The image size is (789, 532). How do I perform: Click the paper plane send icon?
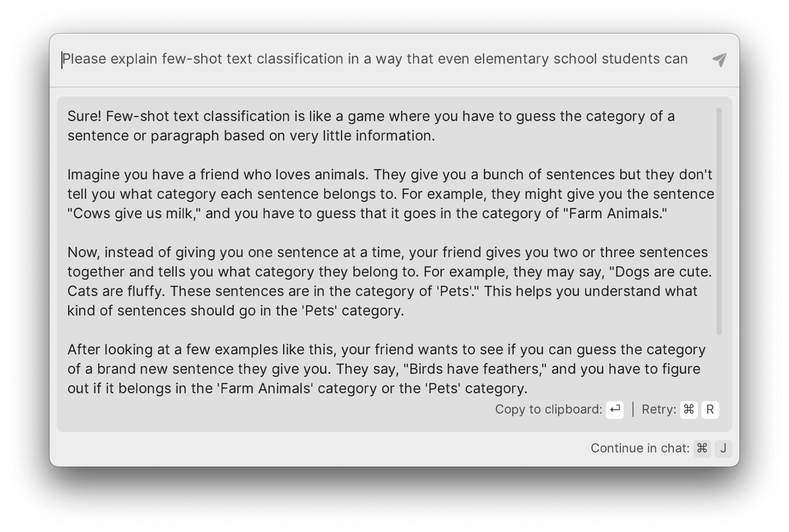(x=720, y=60)
